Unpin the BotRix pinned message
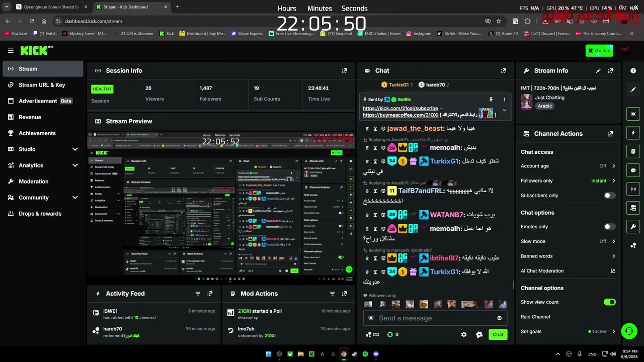The width and height of the screenshot is (644, 362). coord(491,100)
